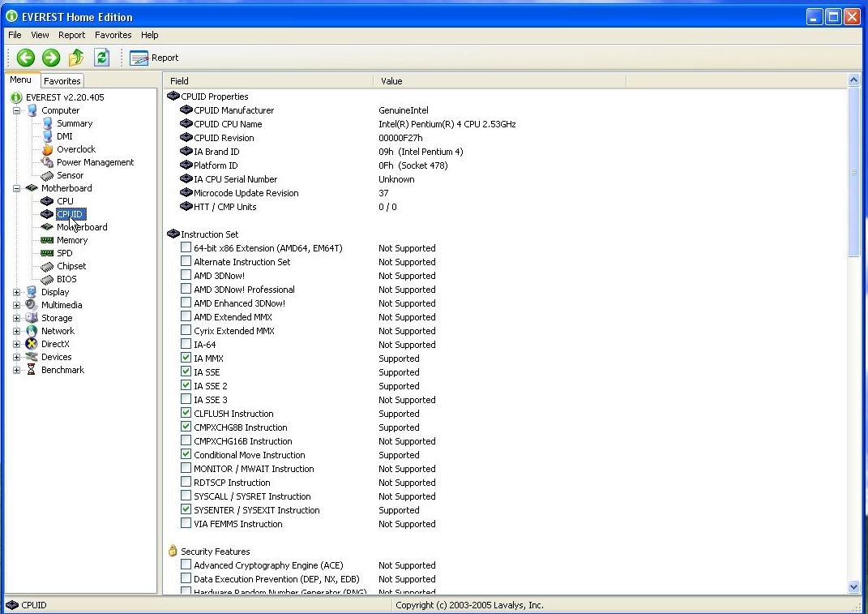Click the Refresh toolbar icon
Screen dimensions: 868x614
point(102,57)
